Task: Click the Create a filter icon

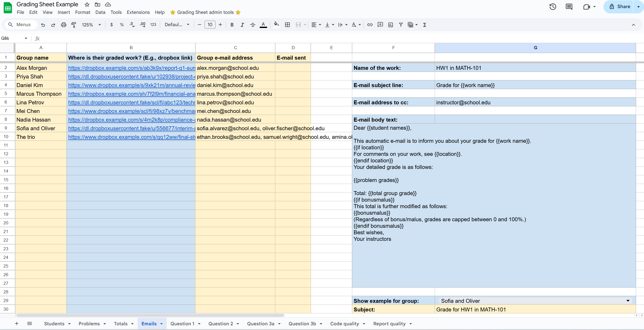Action: 401,25
